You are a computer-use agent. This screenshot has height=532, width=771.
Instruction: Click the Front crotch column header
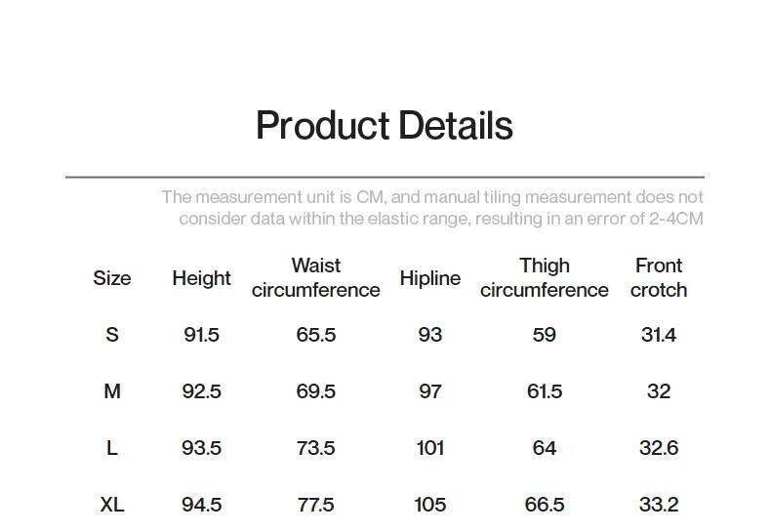point(659,278)
